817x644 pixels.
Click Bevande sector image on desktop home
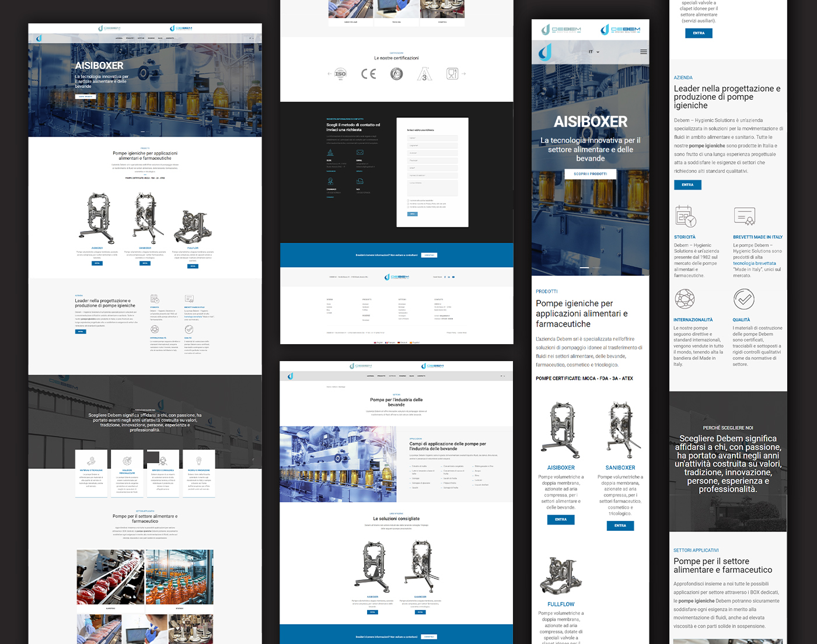[179, 577]
